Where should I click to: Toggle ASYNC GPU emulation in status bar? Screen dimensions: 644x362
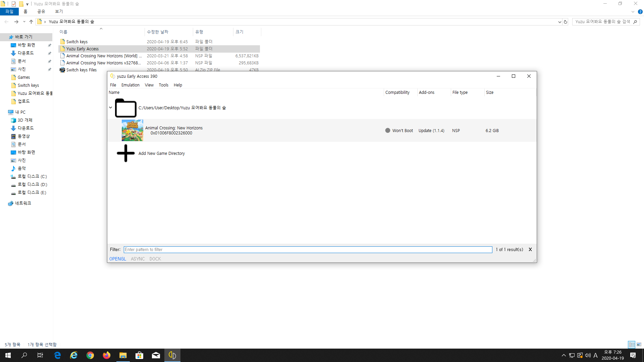point(138,259)
